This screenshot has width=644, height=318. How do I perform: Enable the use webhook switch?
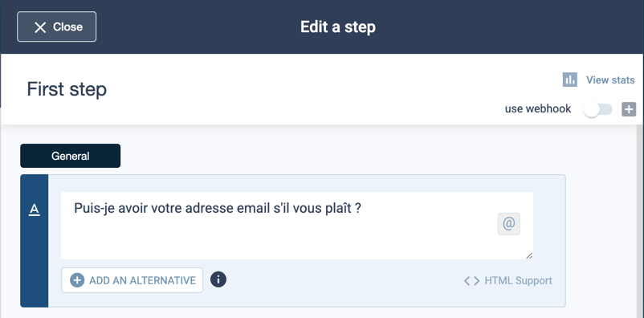tap(598, 109)
